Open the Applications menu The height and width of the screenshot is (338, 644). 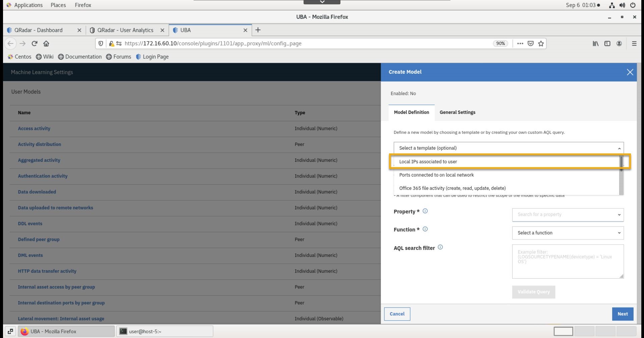24,5
